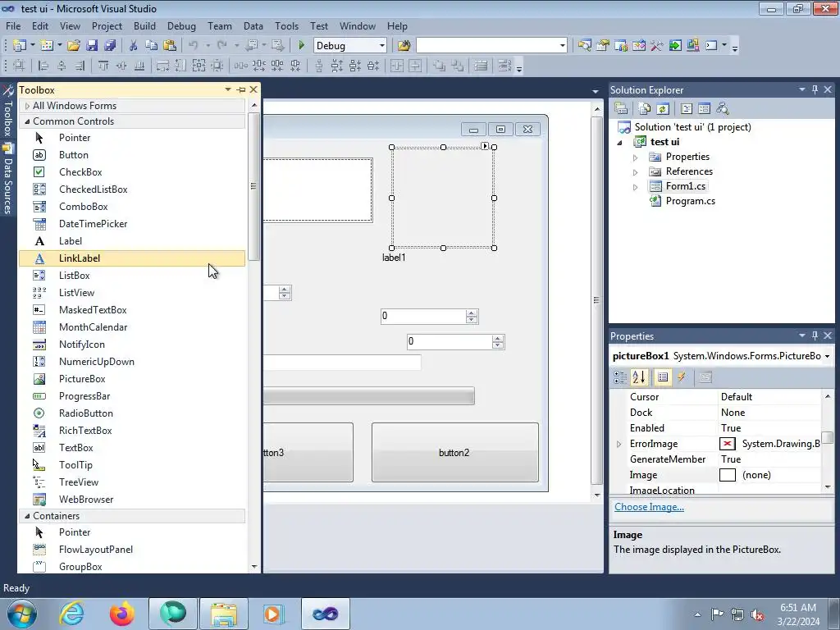The image size is (840, 630).
Task: Click the Data Sources side tab
Action: click(x=7, y=180)
